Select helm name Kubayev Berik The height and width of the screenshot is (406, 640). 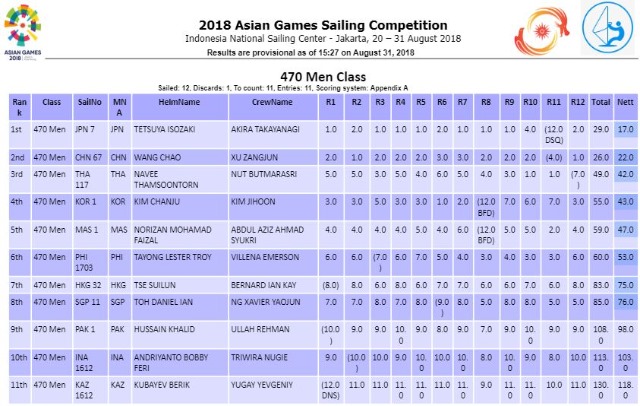(x=169, y=385)
